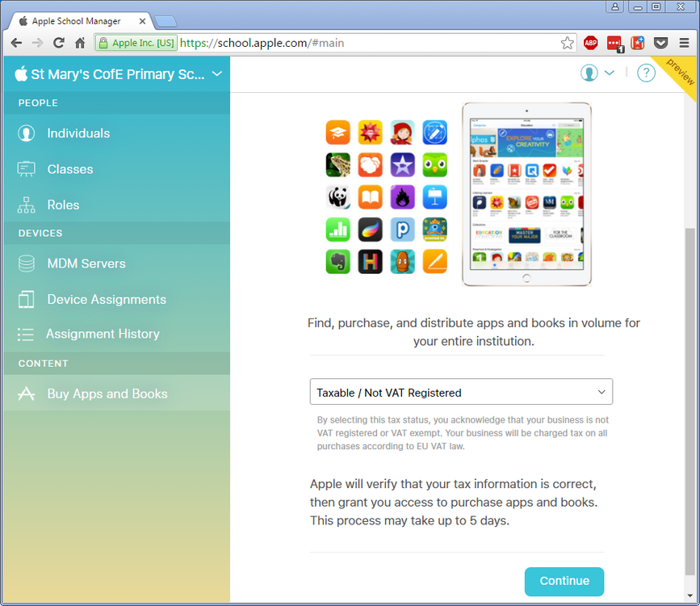Open the Classes section
700x606 pixels.
point(117,169)
